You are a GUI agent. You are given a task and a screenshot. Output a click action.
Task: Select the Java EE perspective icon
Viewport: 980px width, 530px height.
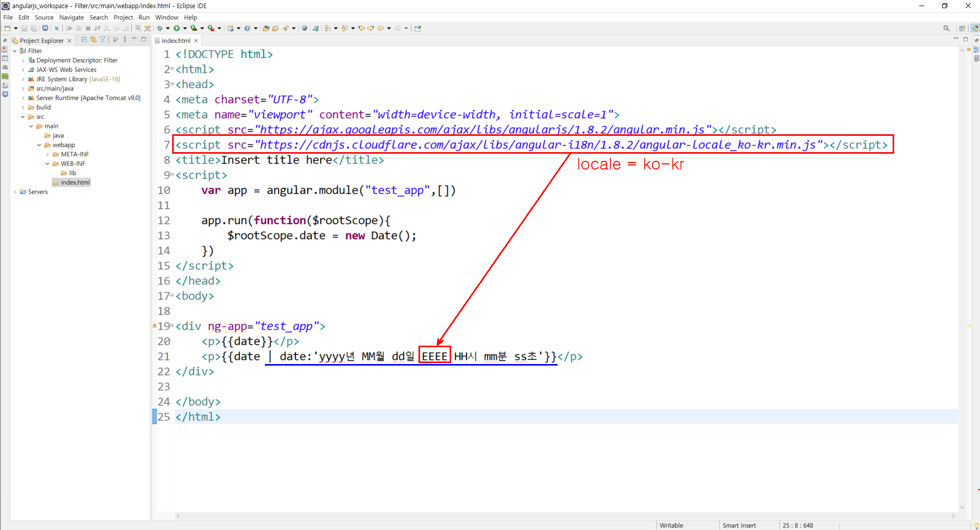[975, 29]
